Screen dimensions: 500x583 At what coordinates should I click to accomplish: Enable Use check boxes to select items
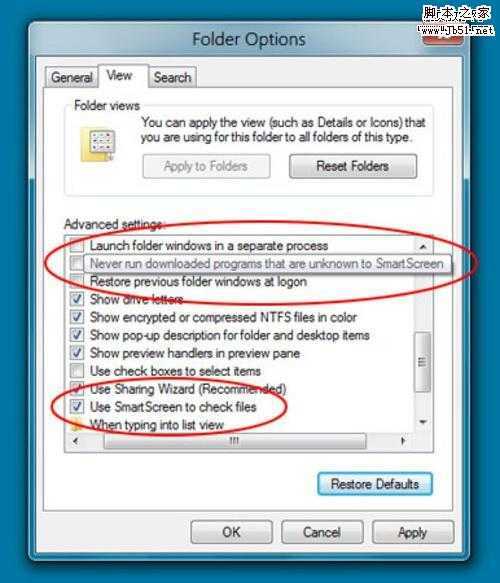pyautogui.click(x=77, y=371)
